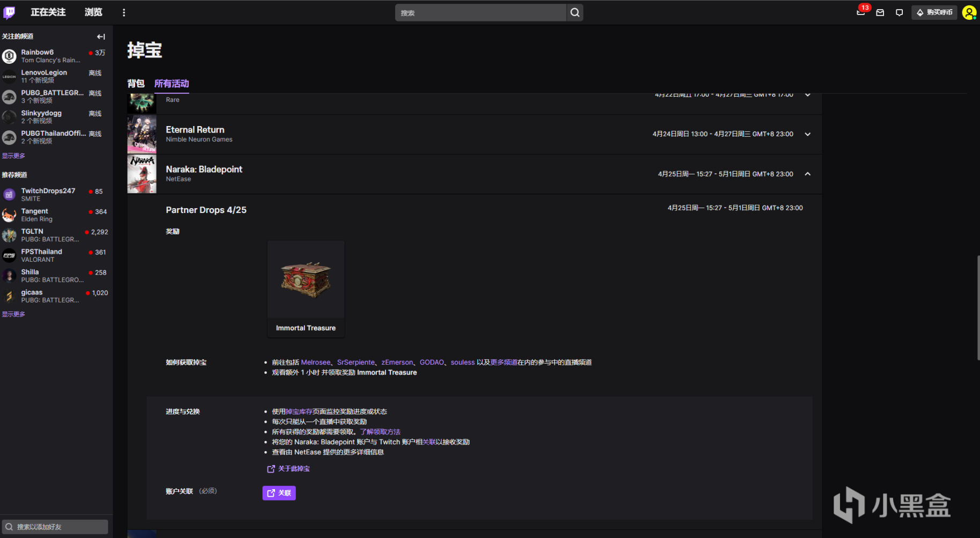Viewport: 980px width, 538px height.
Task: Open TGLTN channel avatar
Action: [x=9, y=235]
